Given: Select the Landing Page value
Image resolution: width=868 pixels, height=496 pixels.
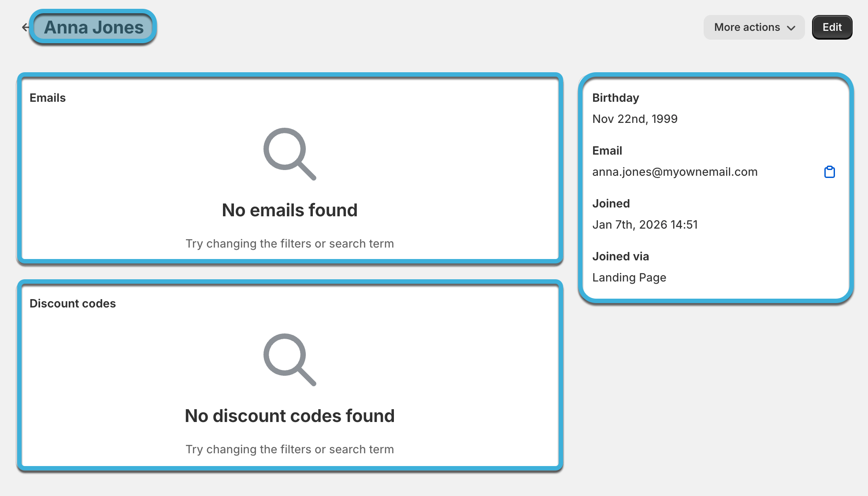Looking at the screenshot, I should 629,278.
